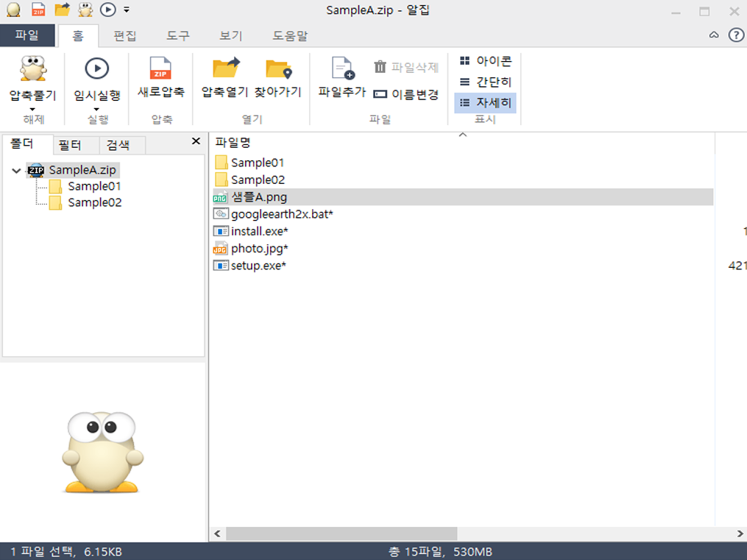This screenshot has height=560, width=747.
Task: Click the horizontal scrollbar thumb
Action: pyautogui.click(x=341, y=534)
